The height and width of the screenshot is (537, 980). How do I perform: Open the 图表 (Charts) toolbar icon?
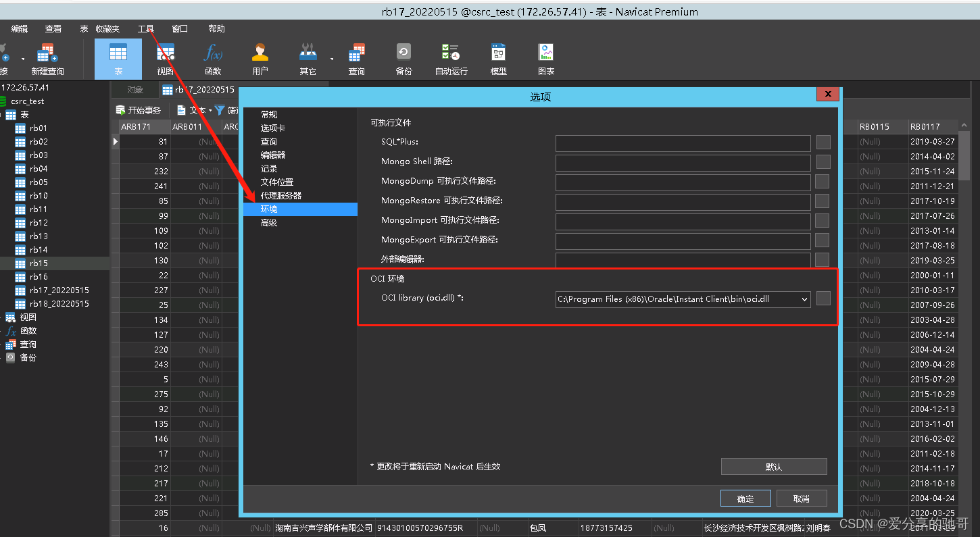point(546,59)
